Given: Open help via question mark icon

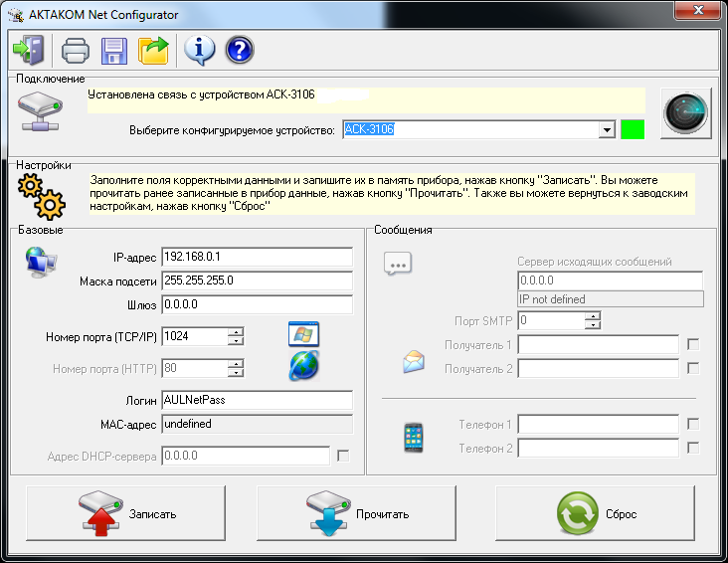Looking at the screenshot, I should pos(240,49).
